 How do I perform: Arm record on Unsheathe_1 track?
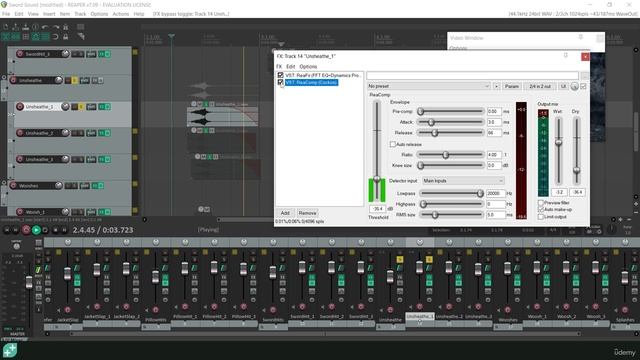[x=20, y=107]
